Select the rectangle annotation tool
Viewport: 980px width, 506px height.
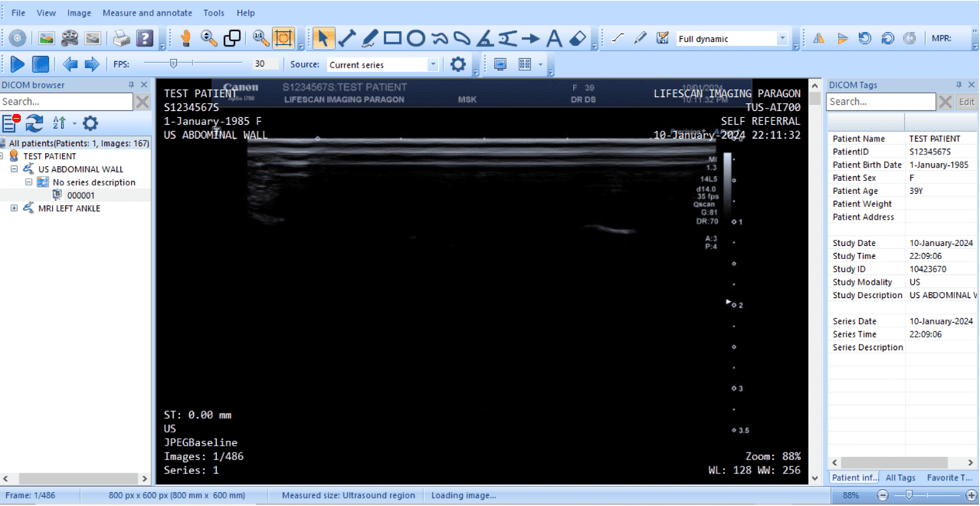pyautogui.click(x=392, y=38)
